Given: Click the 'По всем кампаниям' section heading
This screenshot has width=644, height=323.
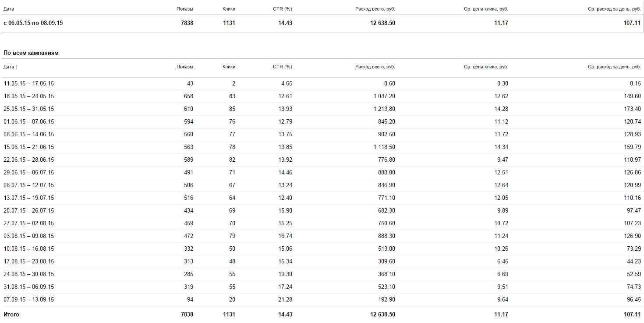Looking at the screenshot, I should [x=31, y=53].
